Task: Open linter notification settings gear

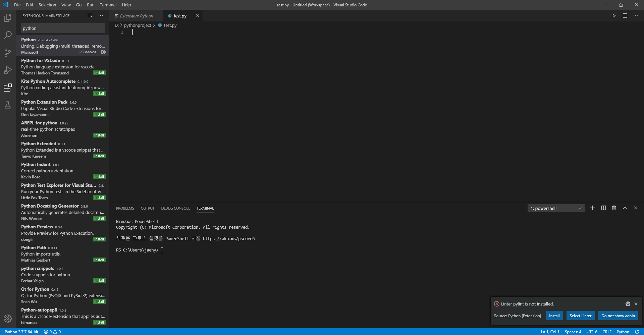Action: click(x=628, y=304)
